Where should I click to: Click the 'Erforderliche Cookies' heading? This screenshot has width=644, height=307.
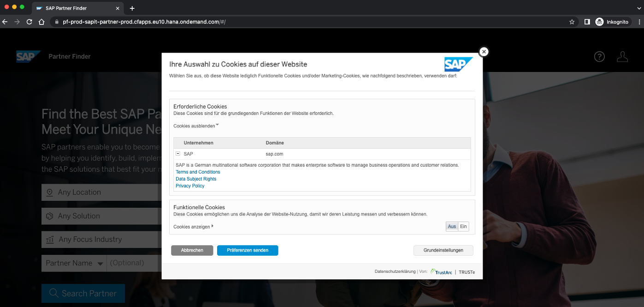point(200,106)
